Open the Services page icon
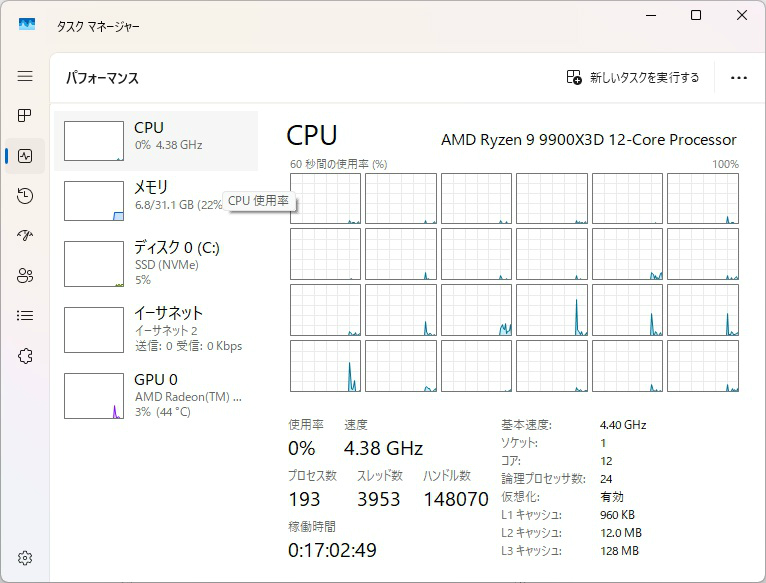766x583 pixels. [x=25, y=356]
